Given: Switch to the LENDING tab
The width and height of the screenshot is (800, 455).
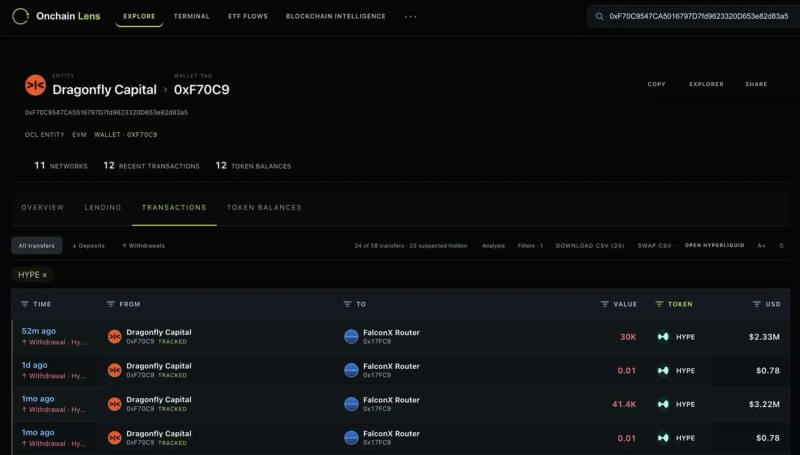Looking at the screenshot, I should click(103, 208).
